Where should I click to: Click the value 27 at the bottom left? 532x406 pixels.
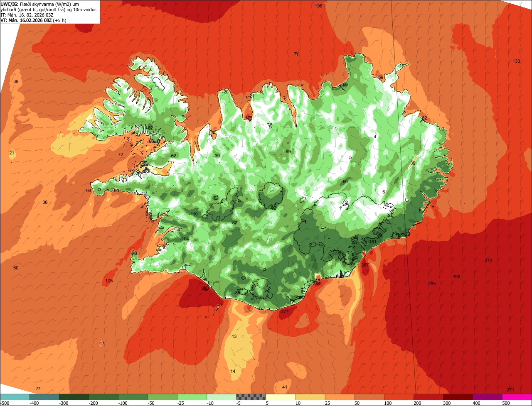pos(38,389)
